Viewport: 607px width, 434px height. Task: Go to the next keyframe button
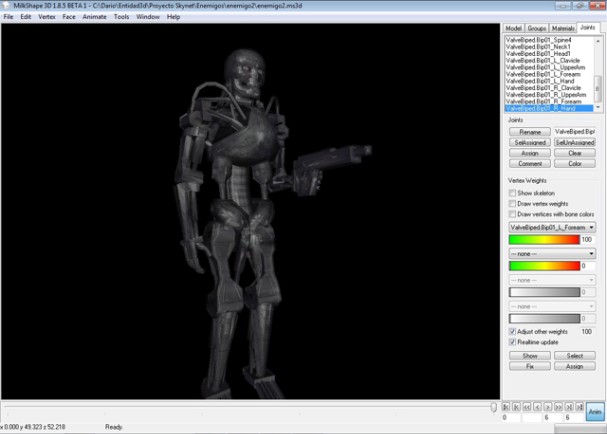569,407
